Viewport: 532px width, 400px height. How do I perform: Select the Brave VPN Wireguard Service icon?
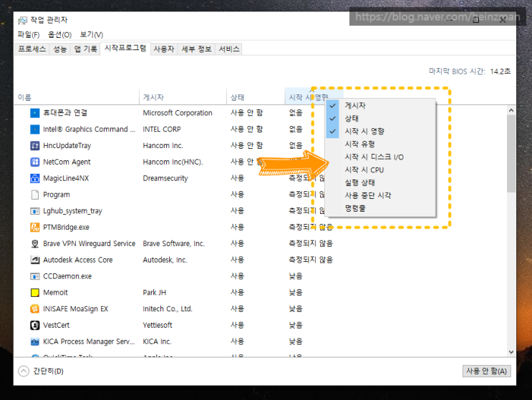(35, 244)
